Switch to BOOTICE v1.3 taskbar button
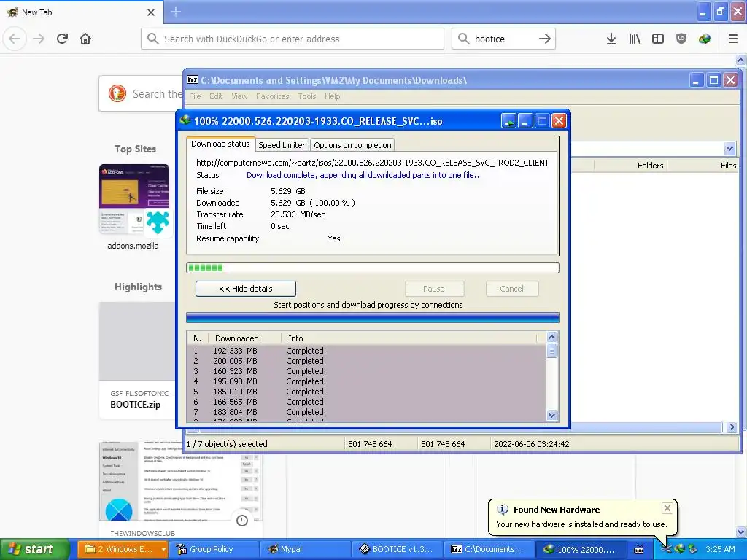Viewport: 747px width, 560px height. [x=397, y=550]
